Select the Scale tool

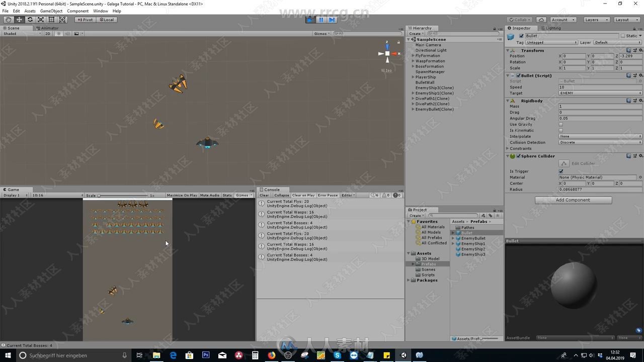[x=41, y=20]
